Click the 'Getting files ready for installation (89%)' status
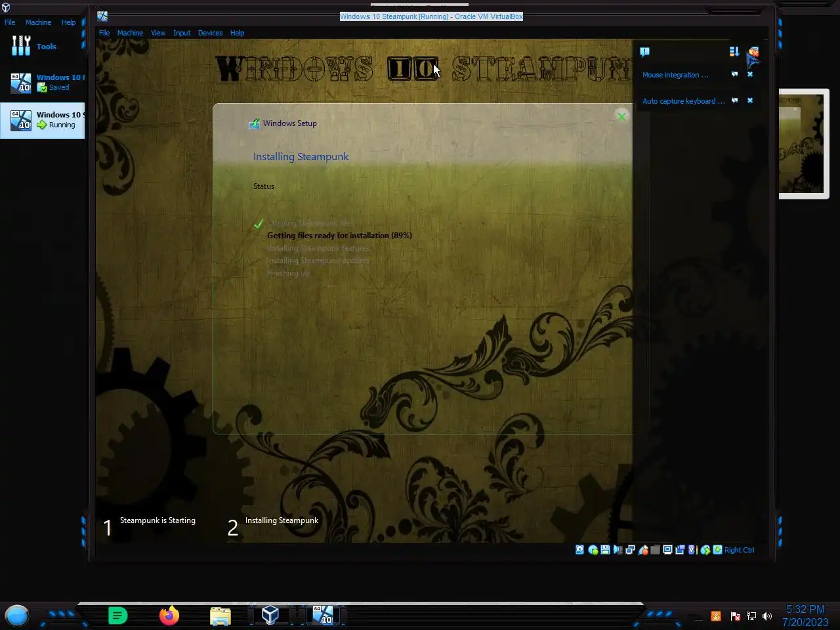840x630 pixels. (x=339, y=236)
